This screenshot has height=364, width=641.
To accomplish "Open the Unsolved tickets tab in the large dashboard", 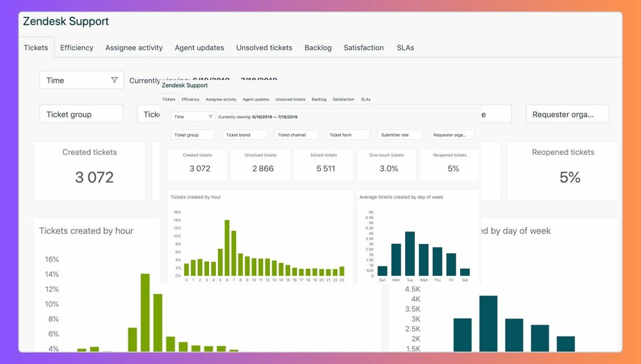I will 264,48.
